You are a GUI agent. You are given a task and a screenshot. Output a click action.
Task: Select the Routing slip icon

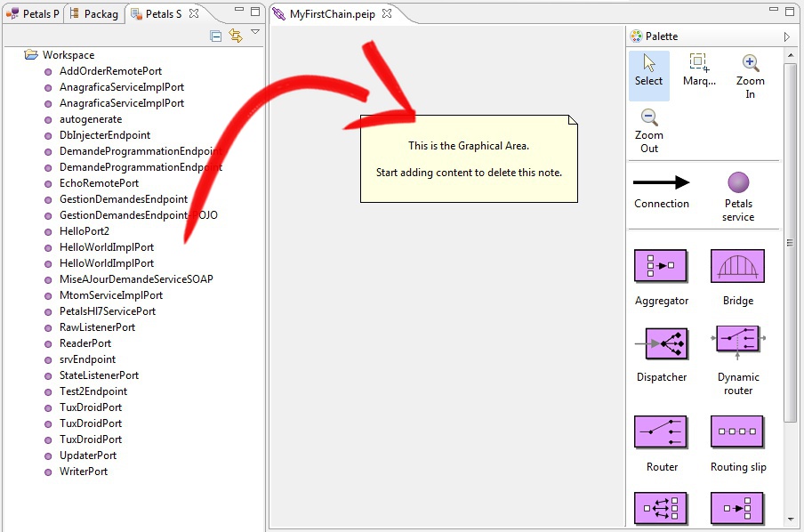(737, 431)
